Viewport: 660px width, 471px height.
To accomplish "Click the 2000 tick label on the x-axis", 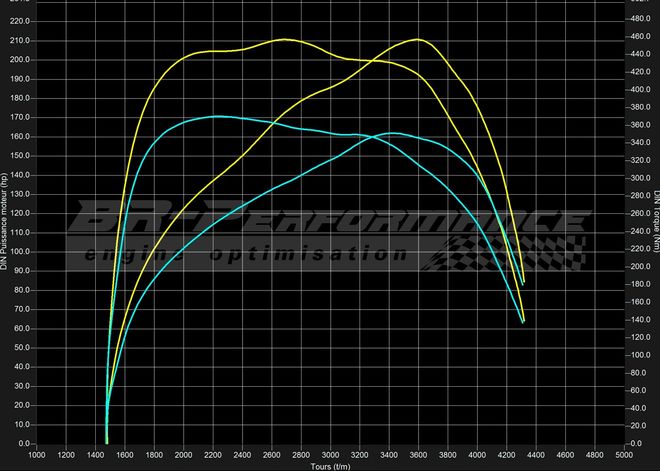I will click(x=183, y=455).
